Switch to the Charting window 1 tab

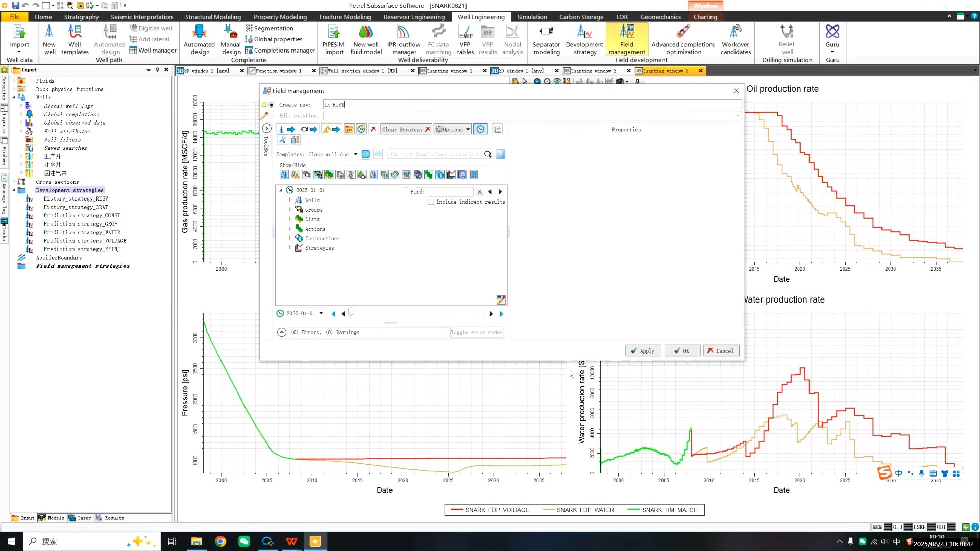[449, 71]
